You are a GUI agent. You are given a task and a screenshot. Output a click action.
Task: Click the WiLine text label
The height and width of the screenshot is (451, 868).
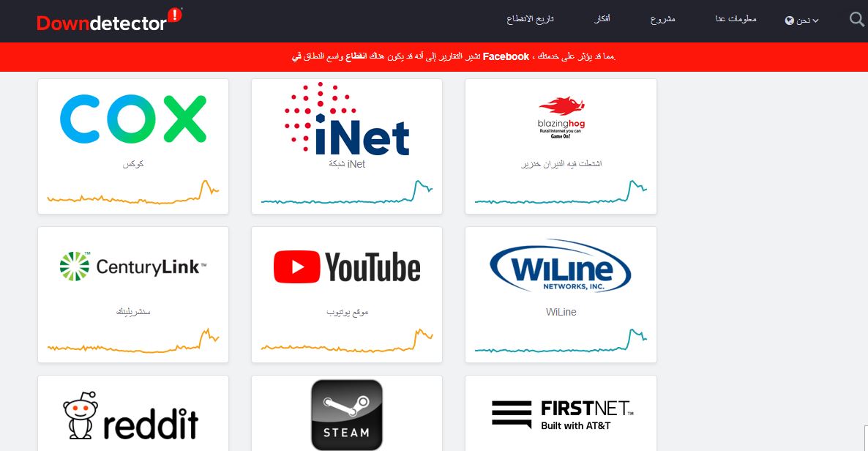561,312
